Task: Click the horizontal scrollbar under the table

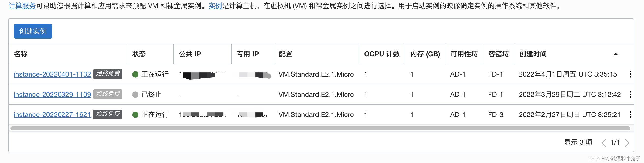Action: [320, 128]
